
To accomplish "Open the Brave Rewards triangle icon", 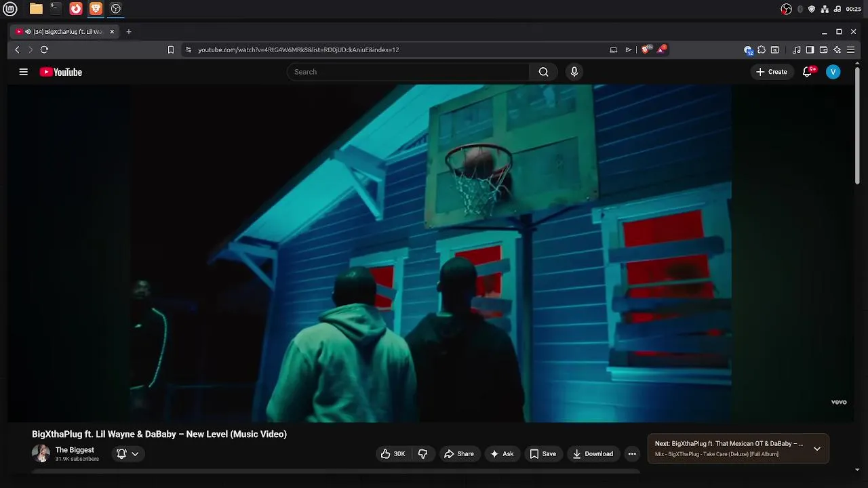I will (x=661, y=49).
